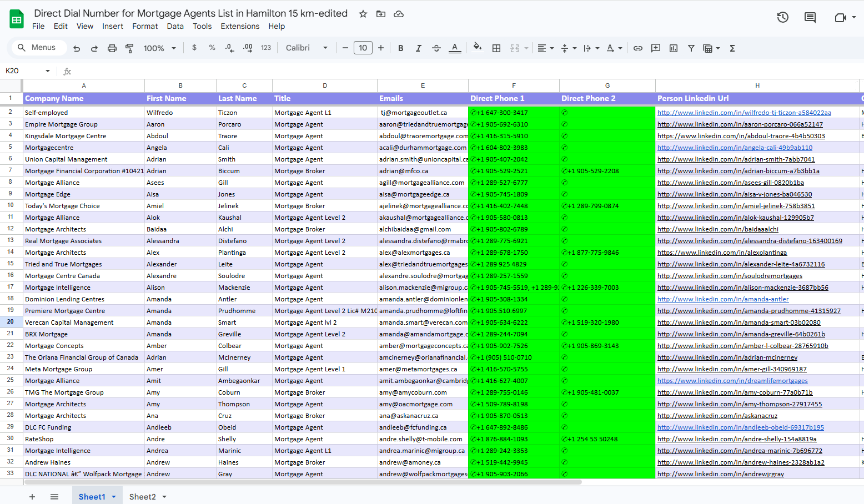864x504 pixels.
Task: Add a new sheet
Action: point(32,497)
